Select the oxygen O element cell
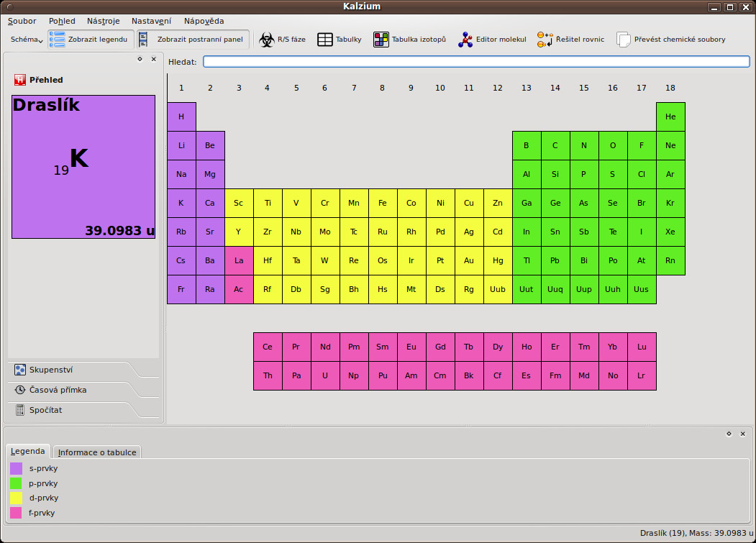Image resolution: width=756 pixels, height=543 pixels. point(614,145)
